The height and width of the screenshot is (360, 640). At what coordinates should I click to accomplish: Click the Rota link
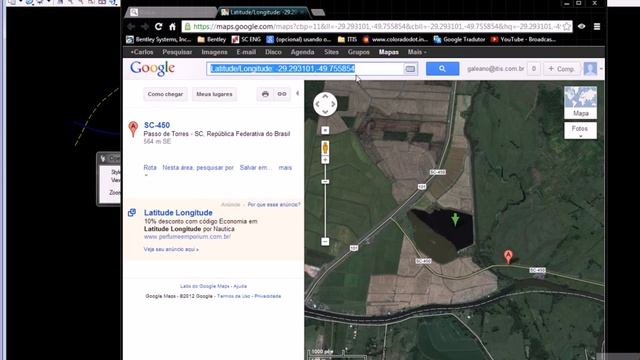point(150,168)
